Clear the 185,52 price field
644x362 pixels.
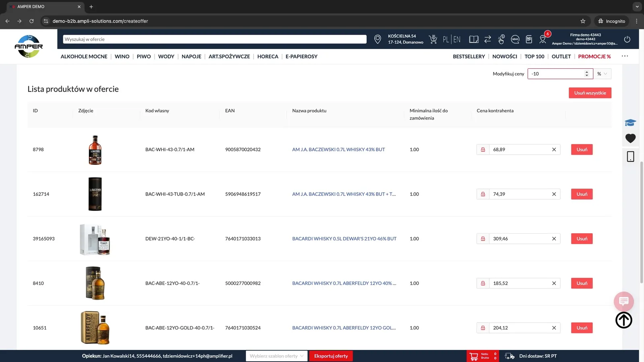tap(554, 284)
